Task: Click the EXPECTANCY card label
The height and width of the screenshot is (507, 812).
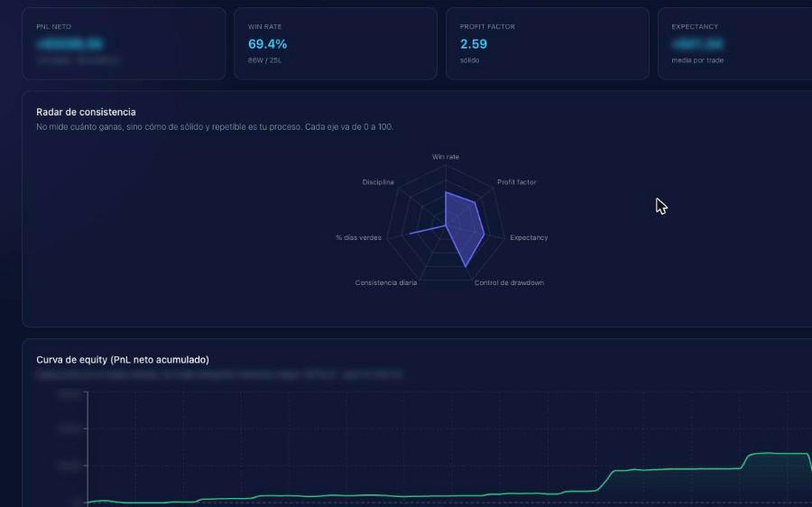Action: (695, 26)
